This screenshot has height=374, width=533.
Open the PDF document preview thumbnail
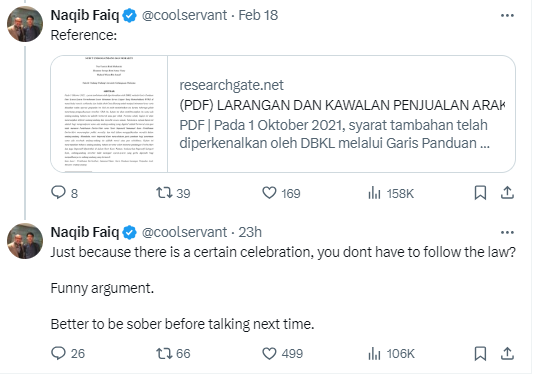109,114
